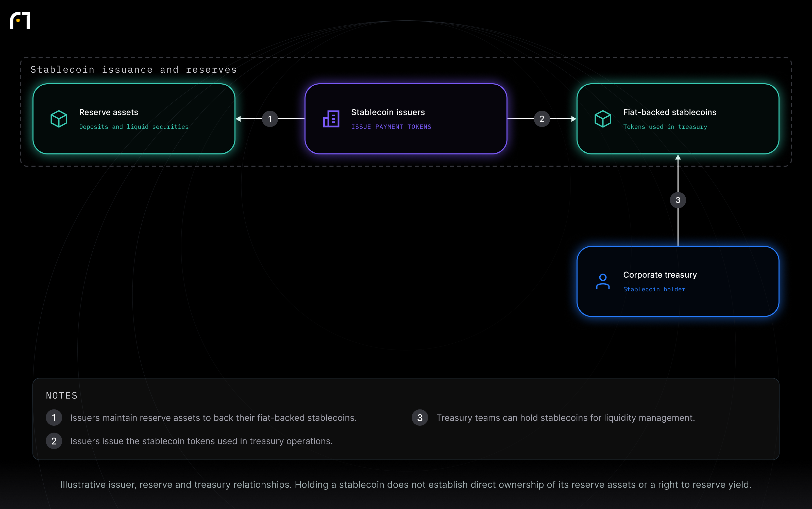
Task: Click note about issuing stablecoin tokens
Action: (201, 441)
